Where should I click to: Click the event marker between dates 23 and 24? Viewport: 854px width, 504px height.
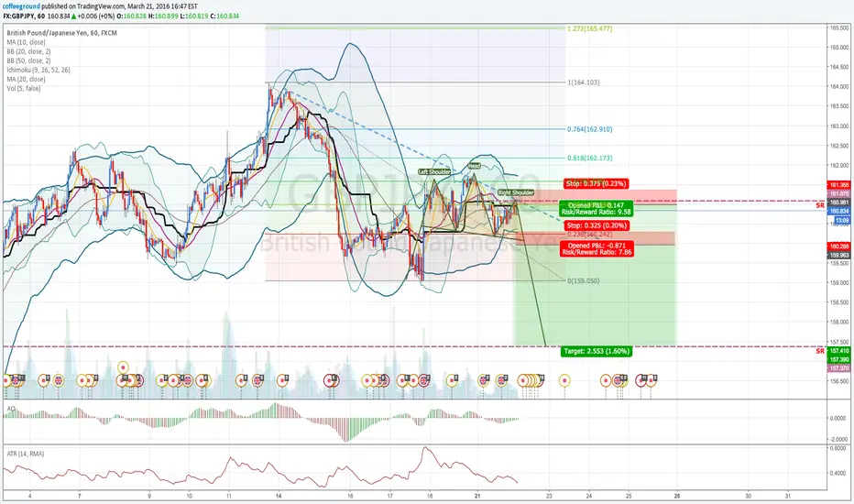[x=564, y=380]
